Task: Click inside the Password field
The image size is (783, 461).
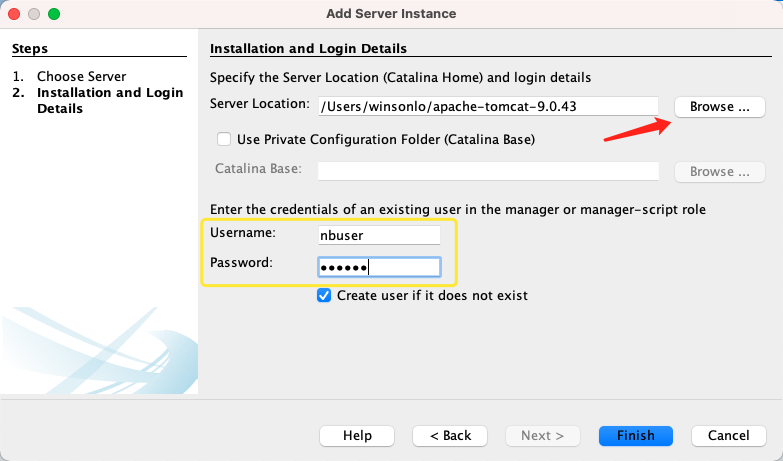Action: pyautogui.click(x=379, y=267)
